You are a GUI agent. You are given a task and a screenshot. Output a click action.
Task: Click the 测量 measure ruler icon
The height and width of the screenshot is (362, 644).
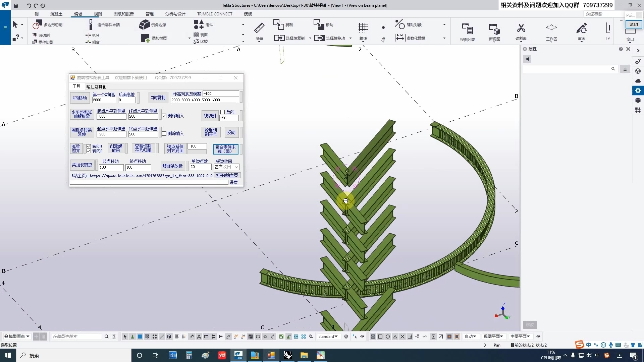259,28
